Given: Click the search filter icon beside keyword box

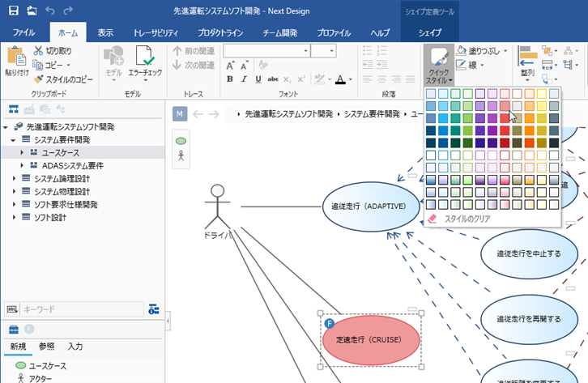Looking at the screenshot, I should pyautogui.click(x=154, y=309).
